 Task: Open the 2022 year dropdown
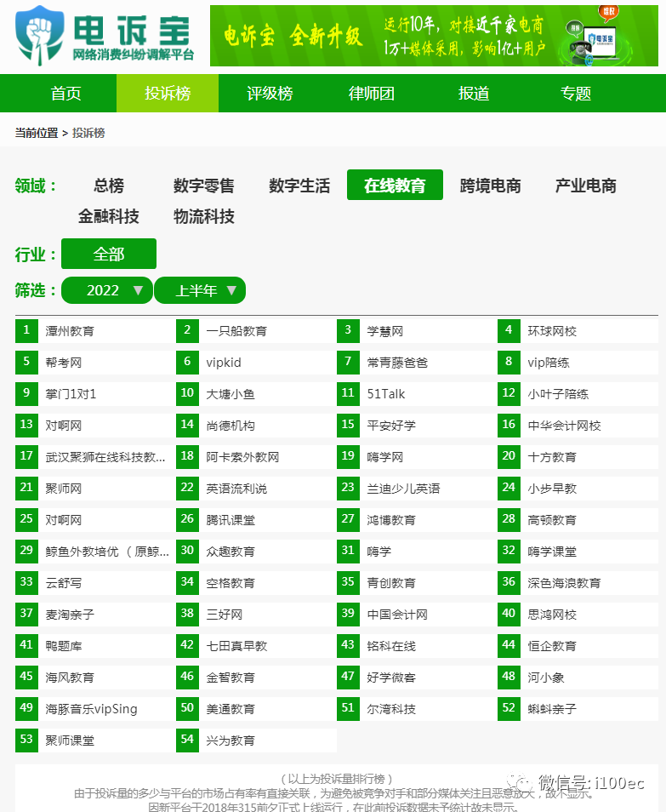click(x=107, y=290)
